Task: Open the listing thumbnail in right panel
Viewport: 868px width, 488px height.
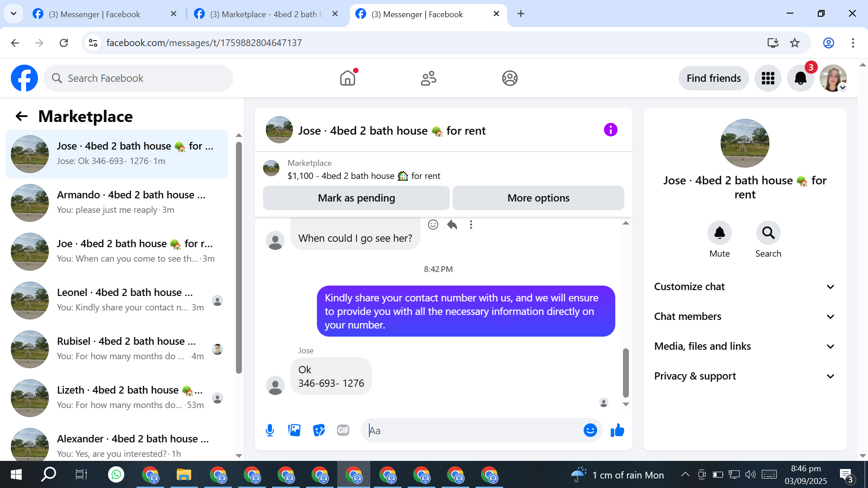Action: point(745,143)
